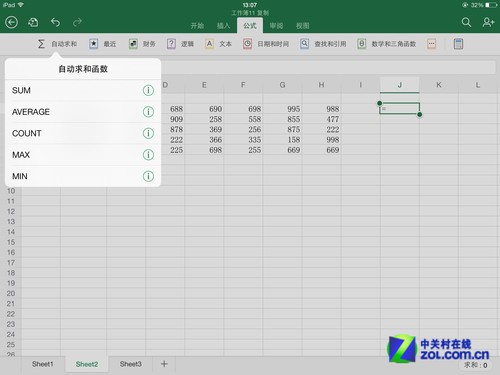Screen dimensions: 500x375
Task: Show info for MIN function
Action: (x=148, y=176)
